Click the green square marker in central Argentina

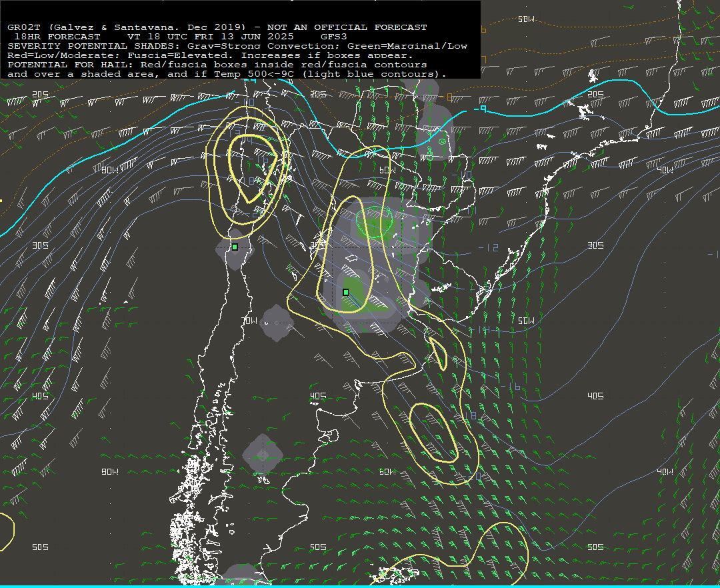click(x=346, y=292)
